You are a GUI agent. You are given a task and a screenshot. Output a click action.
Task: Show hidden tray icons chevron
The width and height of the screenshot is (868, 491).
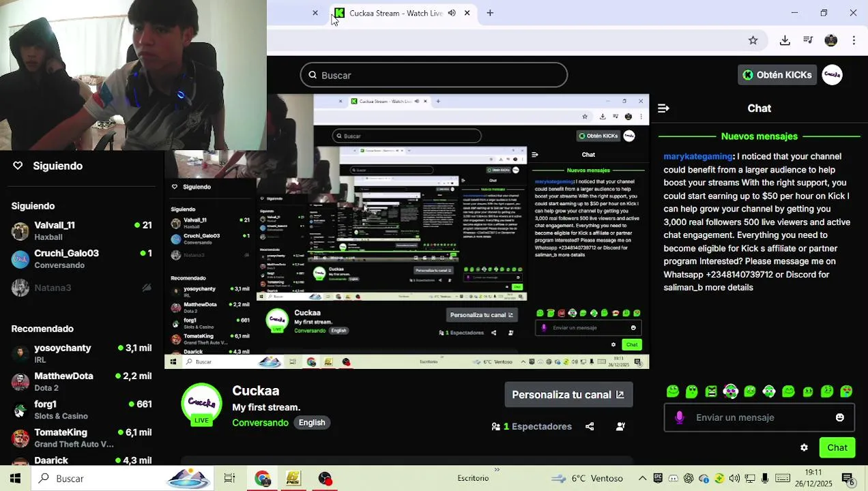point(642,478)
